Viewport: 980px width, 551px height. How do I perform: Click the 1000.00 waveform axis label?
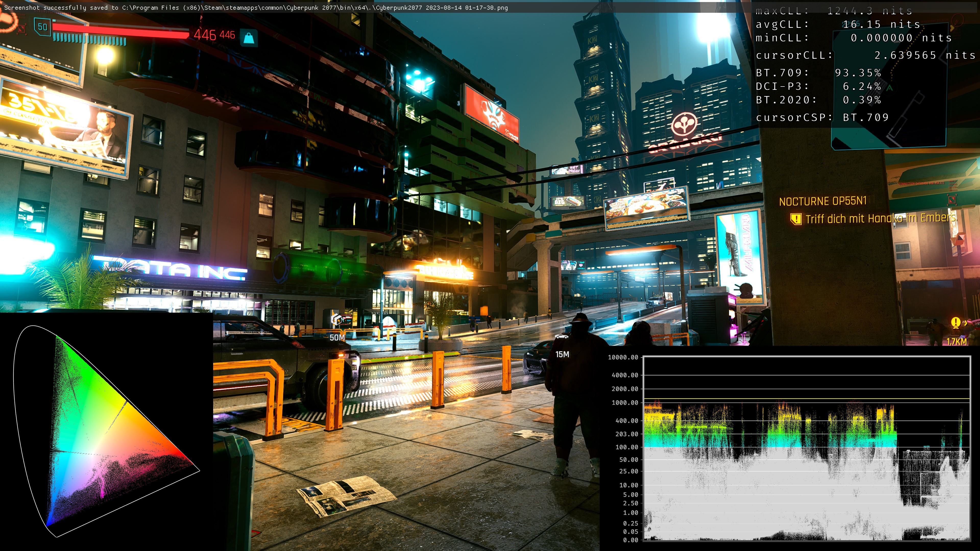625,402
